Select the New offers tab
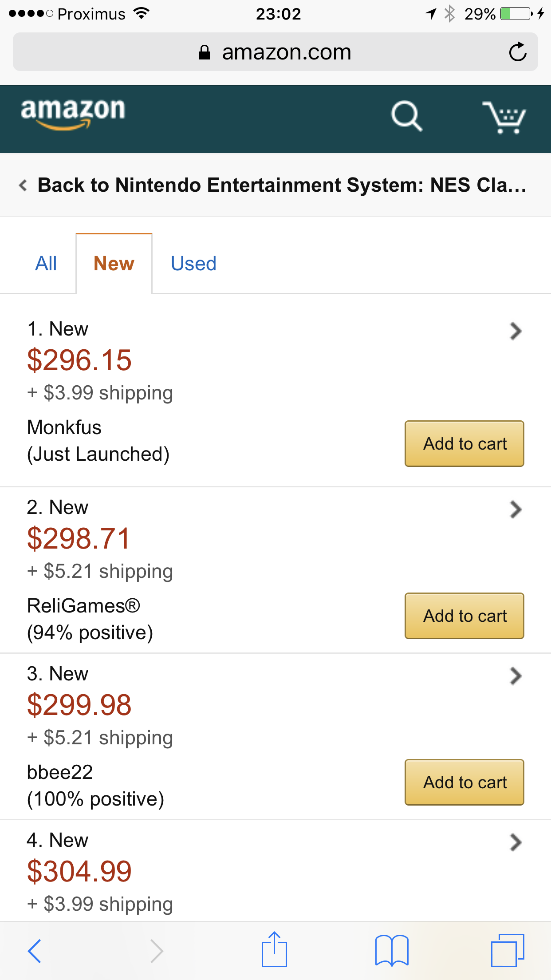The image size is (551, 980). [x=114, y=264]
